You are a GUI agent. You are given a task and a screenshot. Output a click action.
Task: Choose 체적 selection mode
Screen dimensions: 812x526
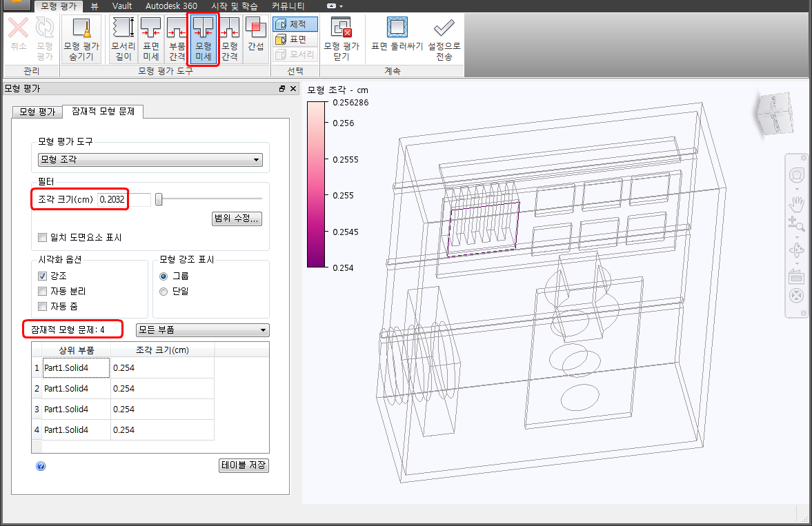click(x=295, y=24)
